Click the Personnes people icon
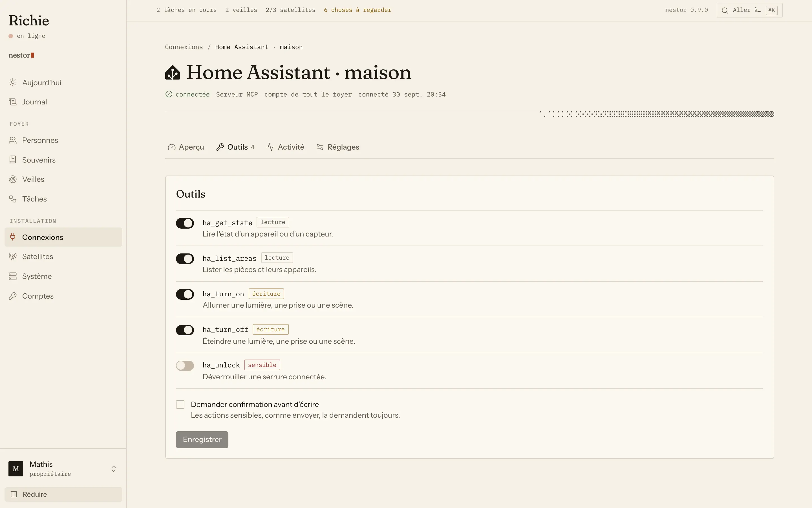 [13, 140]
